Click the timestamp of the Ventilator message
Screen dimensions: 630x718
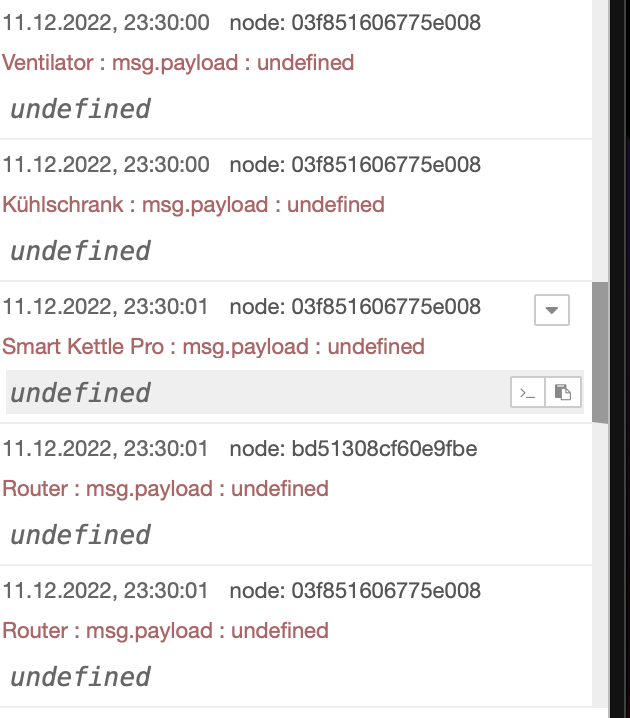pos(106,22)
